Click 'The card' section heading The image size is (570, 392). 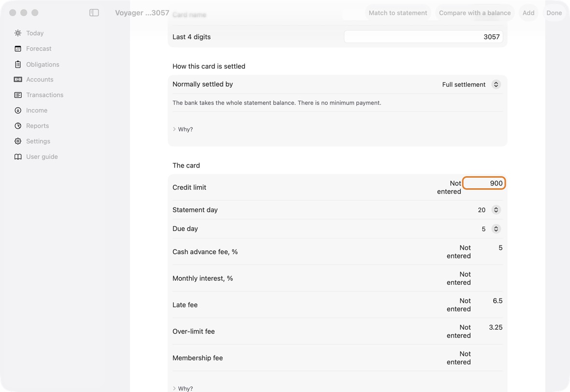[x=186, y=165]
